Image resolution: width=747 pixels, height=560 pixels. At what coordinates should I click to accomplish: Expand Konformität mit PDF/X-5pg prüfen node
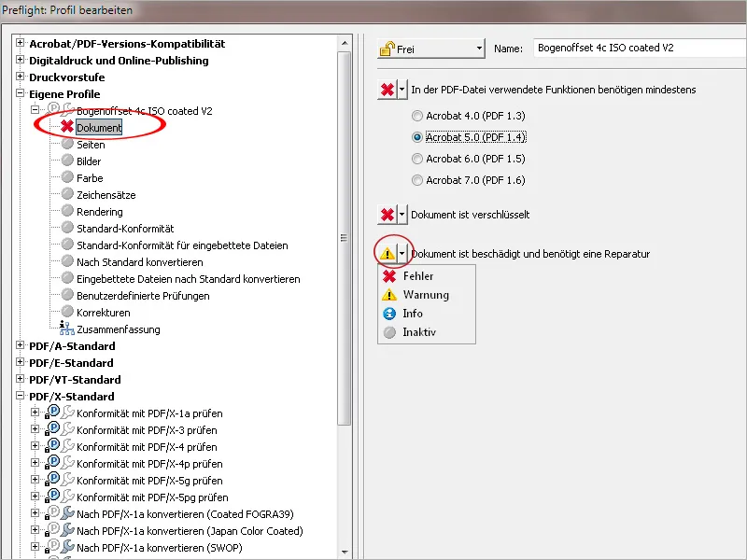(x=35, y=497)
